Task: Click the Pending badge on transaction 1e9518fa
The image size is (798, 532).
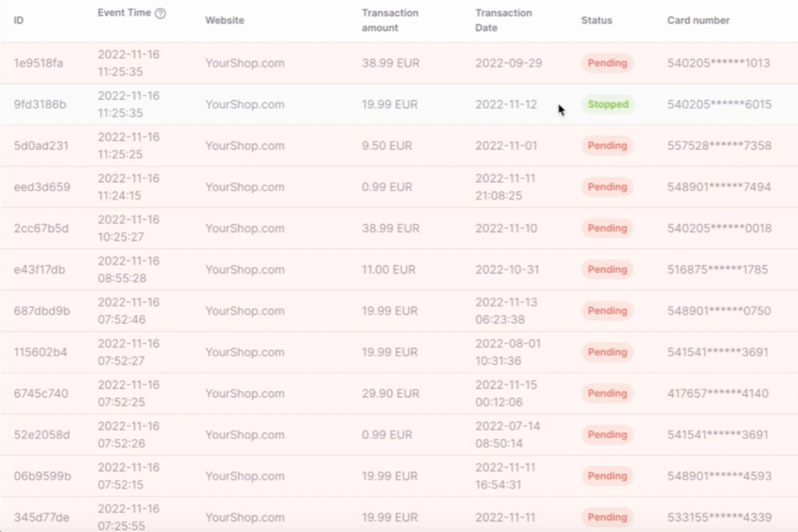Action: pyautogui.click(x=607, y=63)
